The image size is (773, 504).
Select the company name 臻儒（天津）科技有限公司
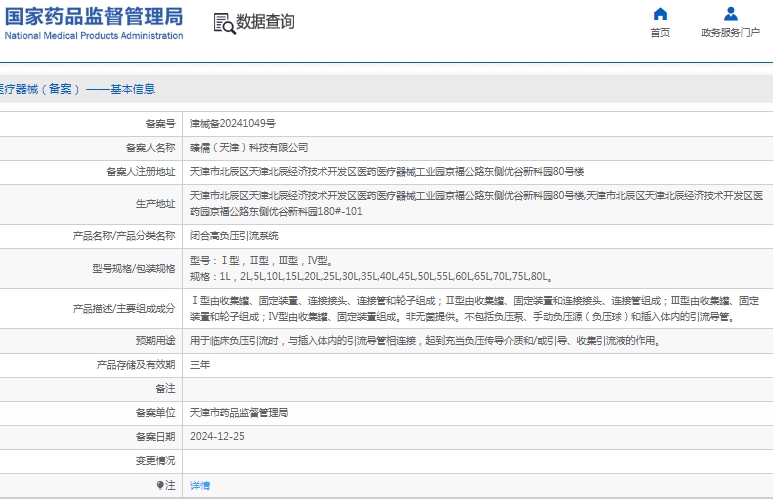249,147
